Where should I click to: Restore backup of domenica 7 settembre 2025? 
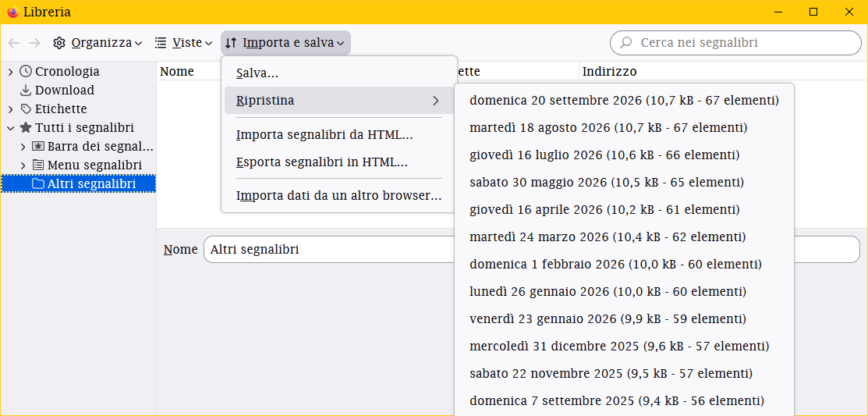(624, 400)
